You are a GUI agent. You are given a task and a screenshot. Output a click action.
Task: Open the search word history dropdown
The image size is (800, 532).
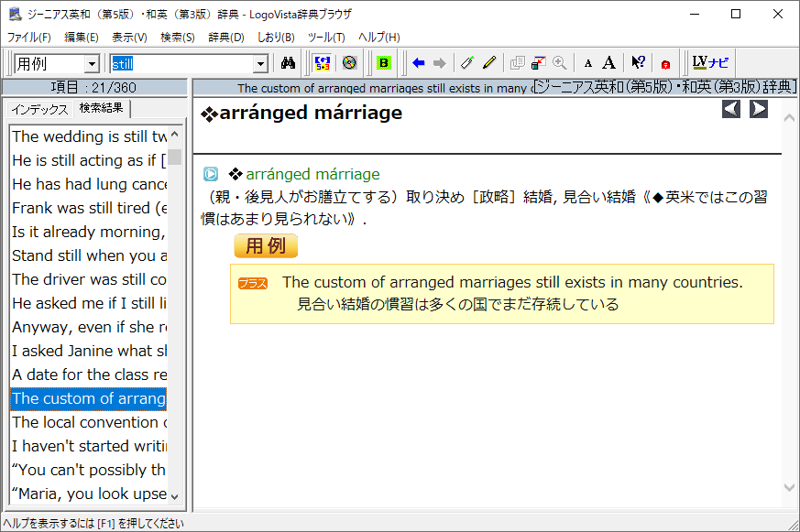(x=260, y=64)
